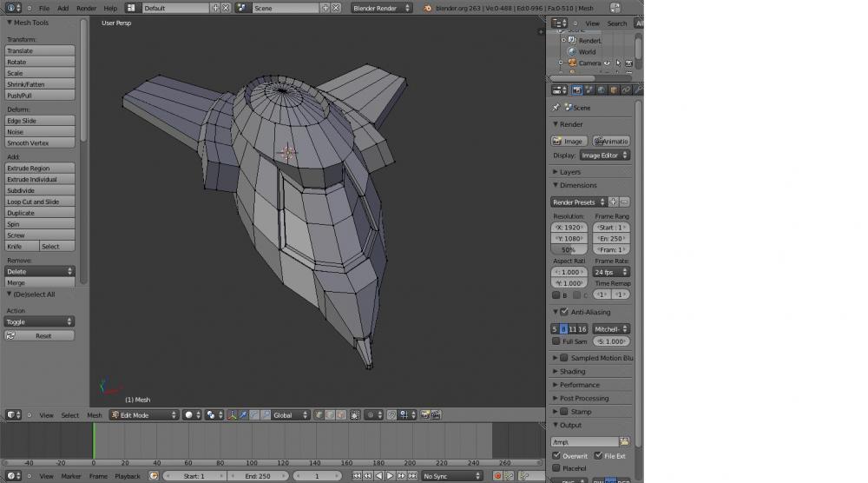The image size is (868, 483).
Task: Open the Image Editor display dropdown
Action: 604,155
